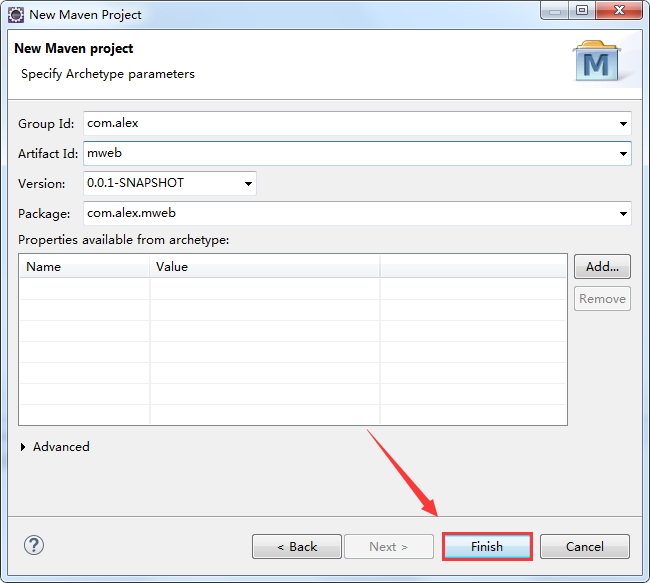Close the New Maven Project window
The image size is (650, 583).
(x=619, y=11)
